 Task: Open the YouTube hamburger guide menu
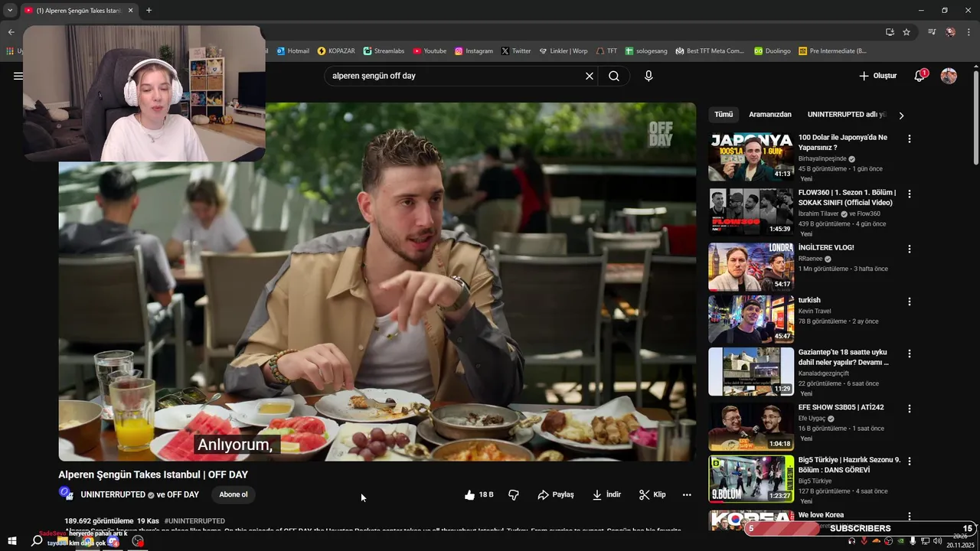18,76
